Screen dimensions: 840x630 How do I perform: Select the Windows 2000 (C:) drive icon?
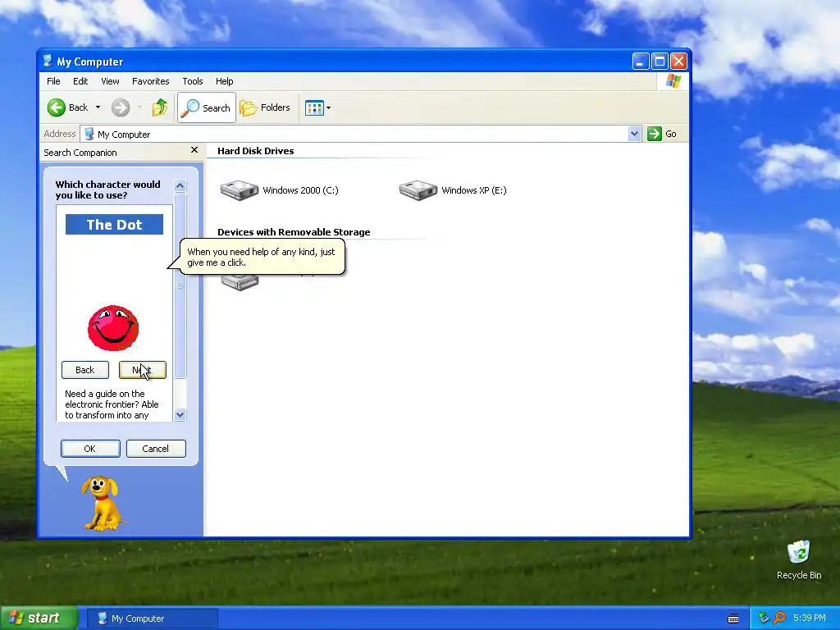tap(240, 190)
